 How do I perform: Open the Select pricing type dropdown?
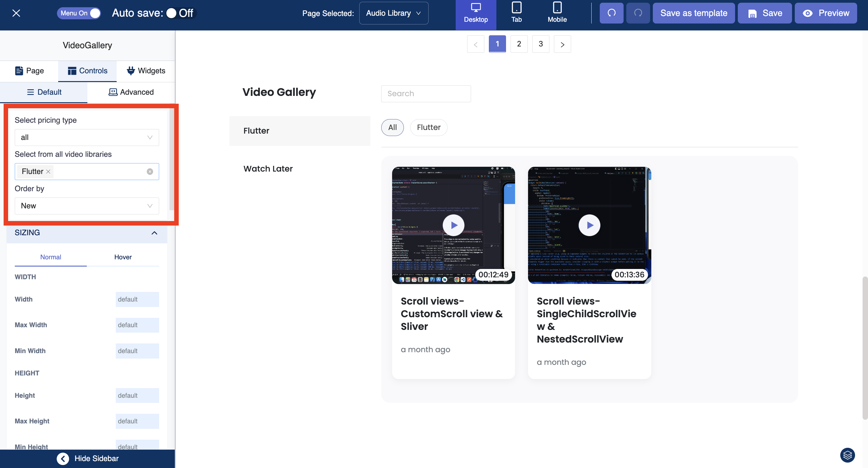[x=86, y=138]
